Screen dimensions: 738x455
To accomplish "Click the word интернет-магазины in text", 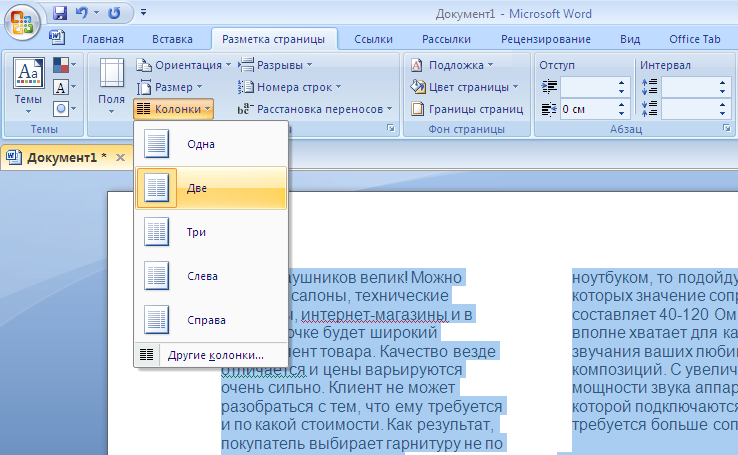I will [374, 314].
